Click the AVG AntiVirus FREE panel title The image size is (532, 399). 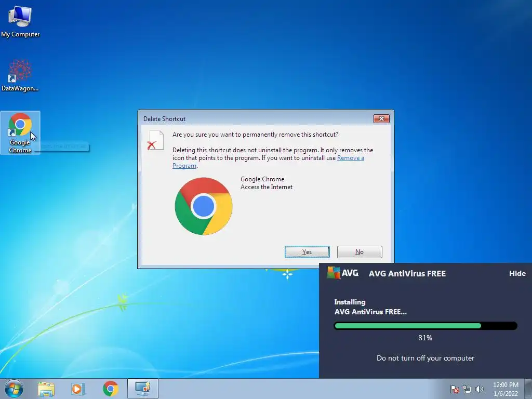[407, 273]
